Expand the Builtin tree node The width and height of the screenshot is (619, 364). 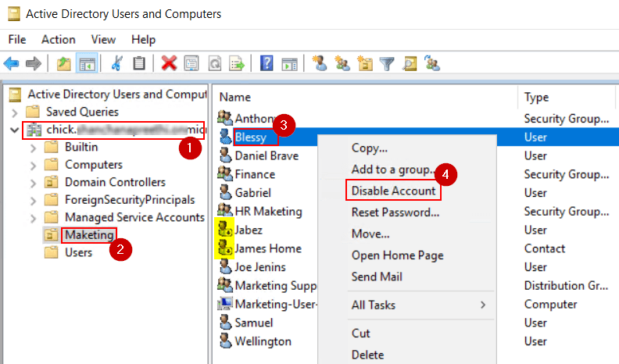(x=34, y=147)
